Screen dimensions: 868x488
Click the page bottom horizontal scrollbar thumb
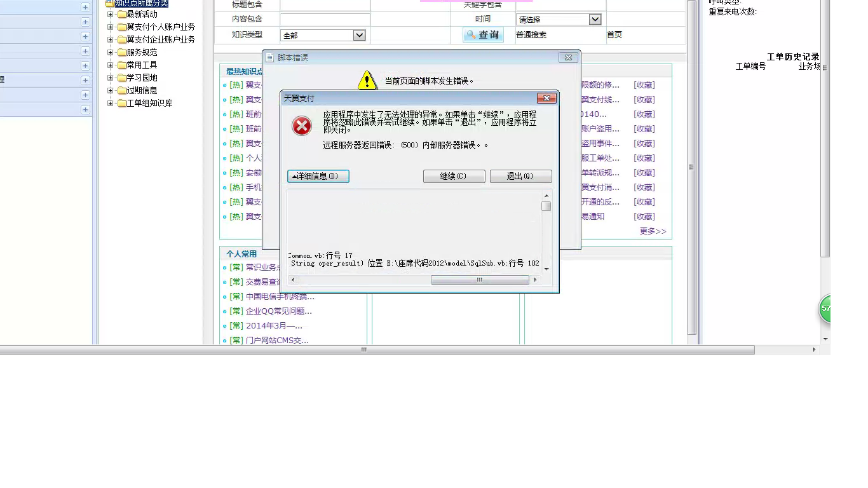365,349
